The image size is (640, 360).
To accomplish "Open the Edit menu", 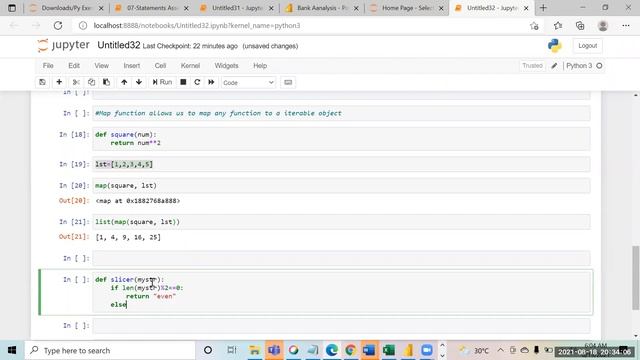I will click(x=74, y=66).
